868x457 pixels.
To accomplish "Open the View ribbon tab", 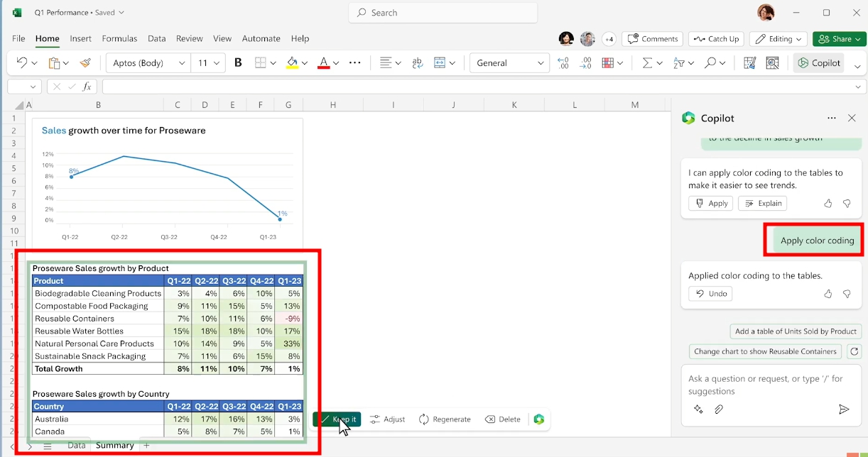I will (x=222, y=39).
